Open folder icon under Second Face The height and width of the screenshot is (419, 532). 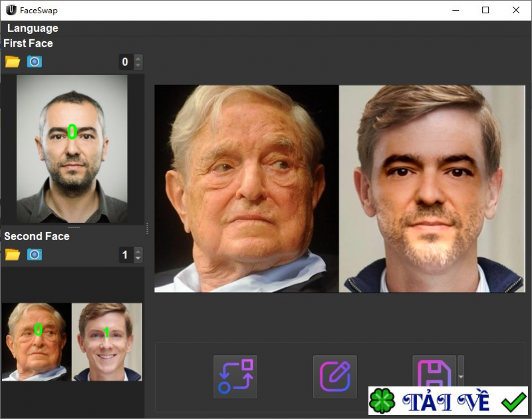click(x=13, y=255)
